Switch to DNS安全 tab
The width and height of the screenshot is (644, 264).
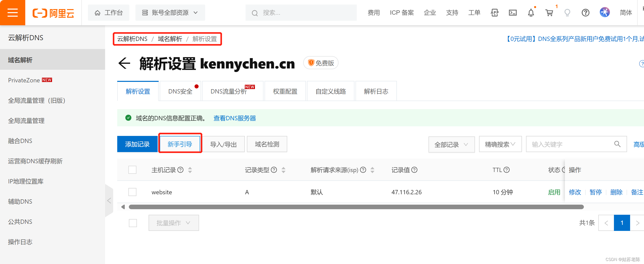click(x=180, y=91)
